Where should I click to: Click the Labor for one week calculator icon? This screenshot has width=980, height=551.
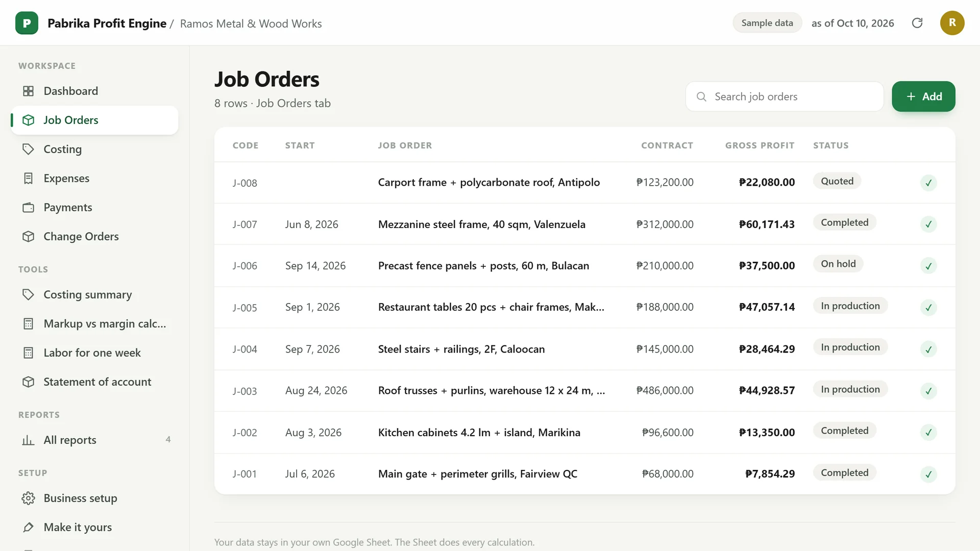click(x=29, y=353)
